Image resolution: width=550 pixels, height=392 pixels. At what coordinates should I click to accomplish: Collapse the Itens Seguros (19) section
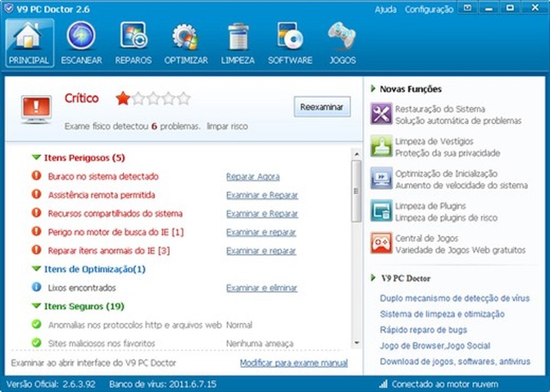[36, 306]
